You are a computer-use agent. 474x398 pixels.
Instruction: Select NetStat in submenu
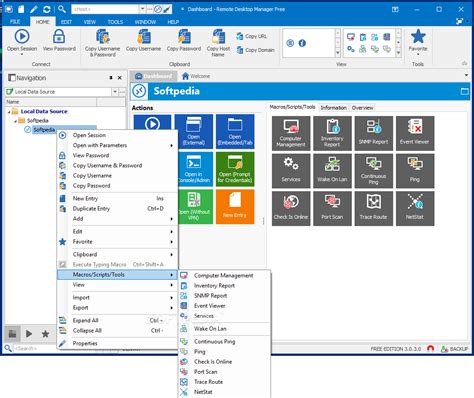click(225, 392)
